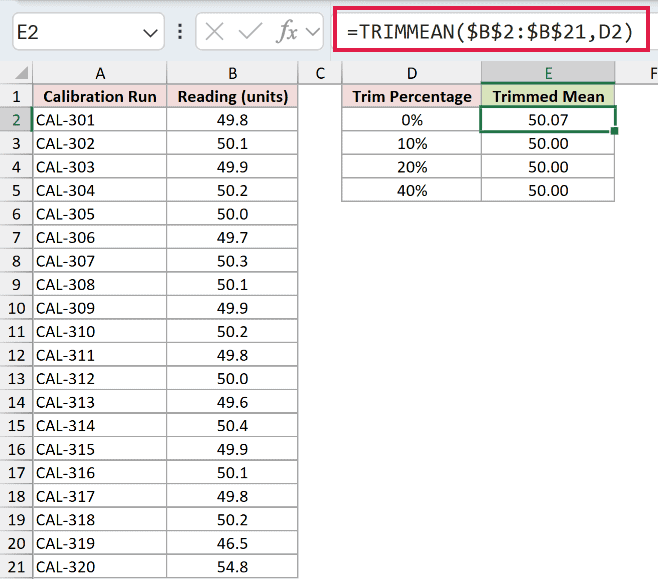Expand the dropdown beside the fx icon
658x579 pixels.
point(313,32)
